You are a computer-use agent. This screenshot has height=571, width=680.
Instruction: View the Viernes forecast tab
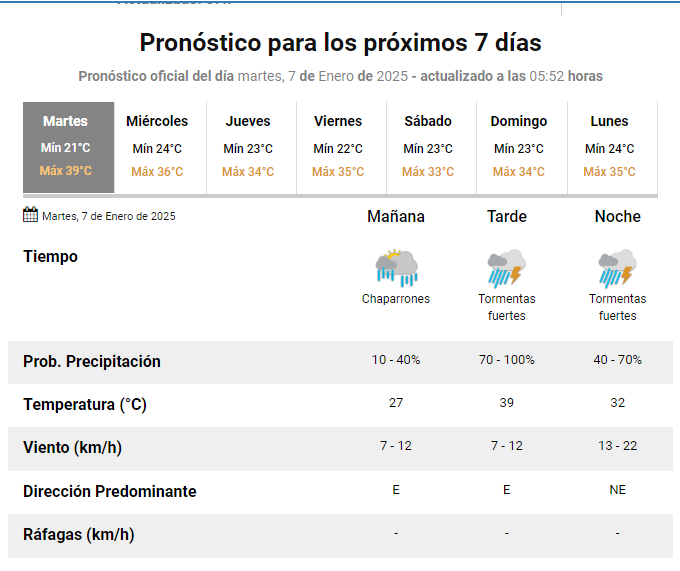[x=338, y=146]
